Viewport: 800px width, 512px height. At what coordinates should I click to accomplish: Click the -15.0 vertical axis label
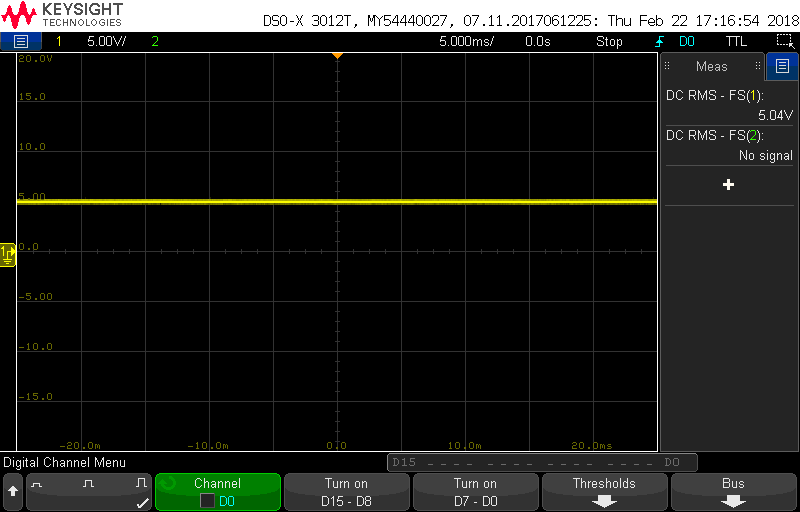pos(35,396)
